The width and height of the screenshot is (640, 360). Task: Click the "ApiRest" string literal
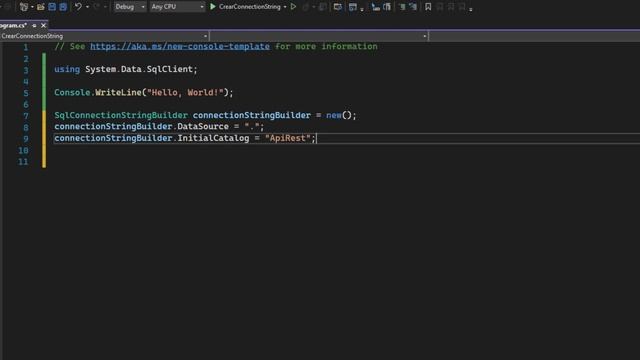288,138
